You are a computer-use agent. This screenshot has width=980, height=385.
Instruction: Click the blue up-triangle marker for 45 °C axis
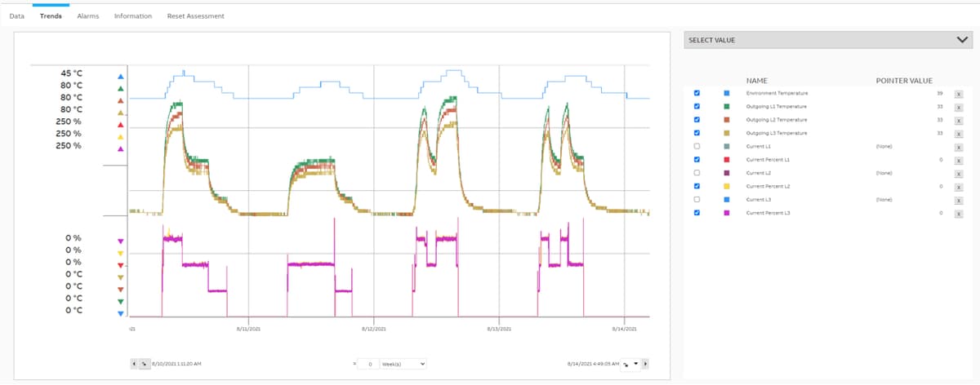(x=120, y=76)
